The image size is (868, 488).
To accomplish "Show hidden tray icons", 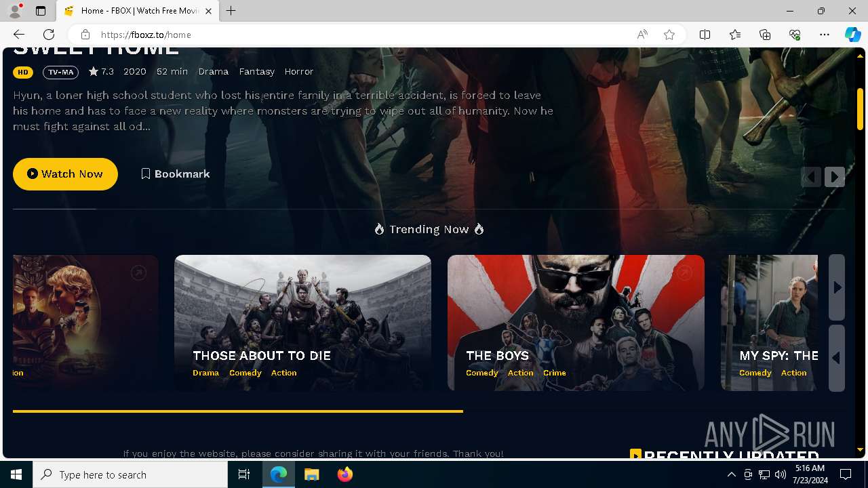I will click(x=731, y=474).
